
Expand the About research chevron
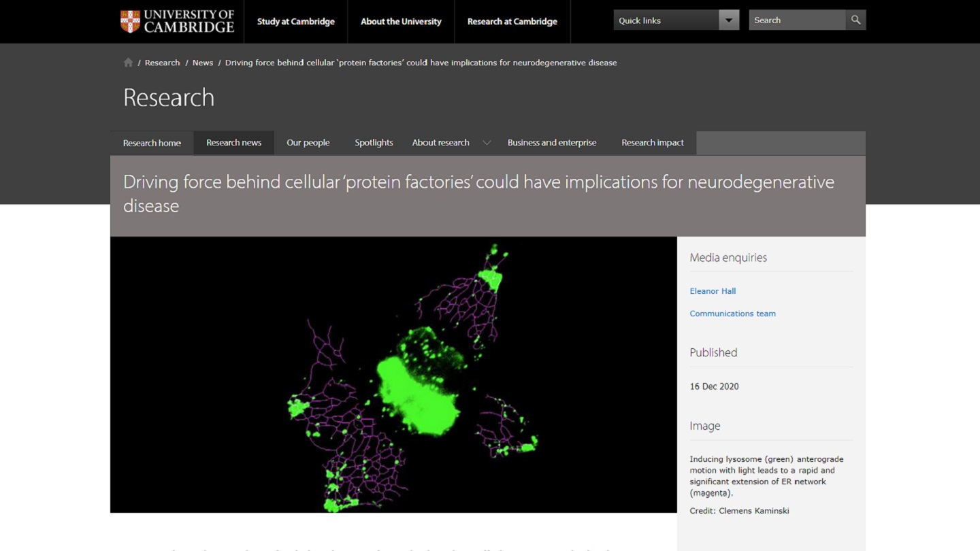(487, 143)
